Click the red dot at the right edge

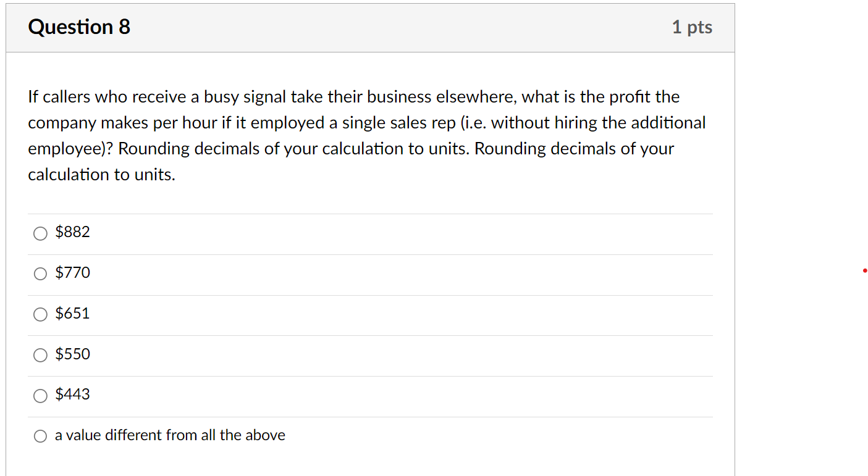click(x=865, y=270)
